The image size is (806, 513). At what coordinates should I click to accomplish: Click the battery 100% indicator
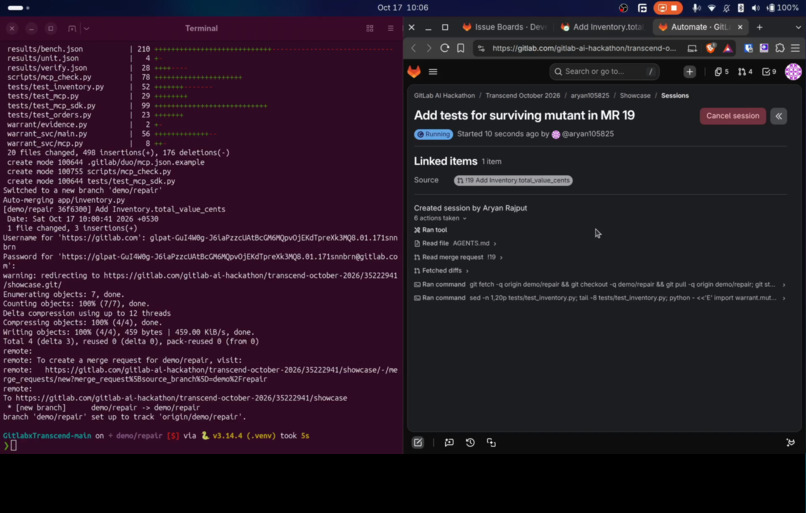(782, 8)
